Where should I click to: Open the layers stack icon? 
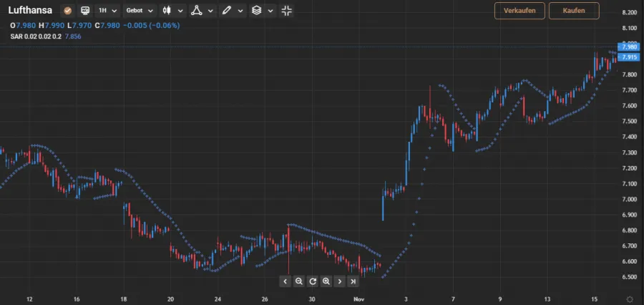[x=257, y=11]
